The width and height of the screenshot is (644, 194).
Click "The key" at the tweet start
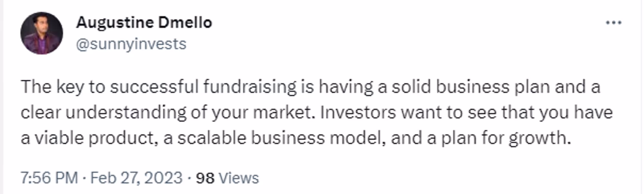tap(52, 87)
